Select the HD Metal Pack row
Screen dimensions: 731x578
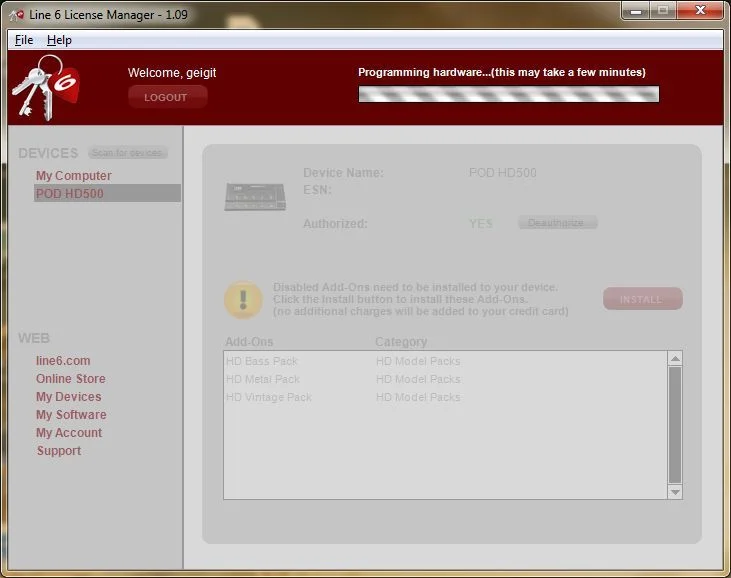(x=445, y=379)
